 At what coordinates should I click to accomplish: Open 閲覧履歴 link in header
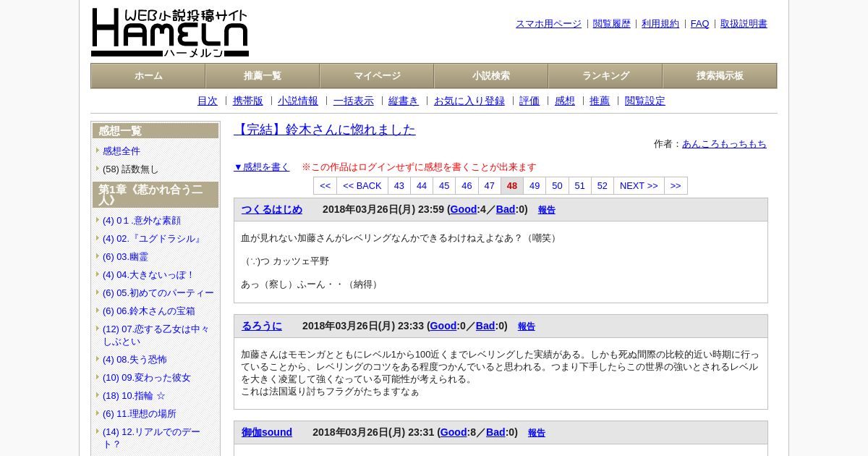612,24
